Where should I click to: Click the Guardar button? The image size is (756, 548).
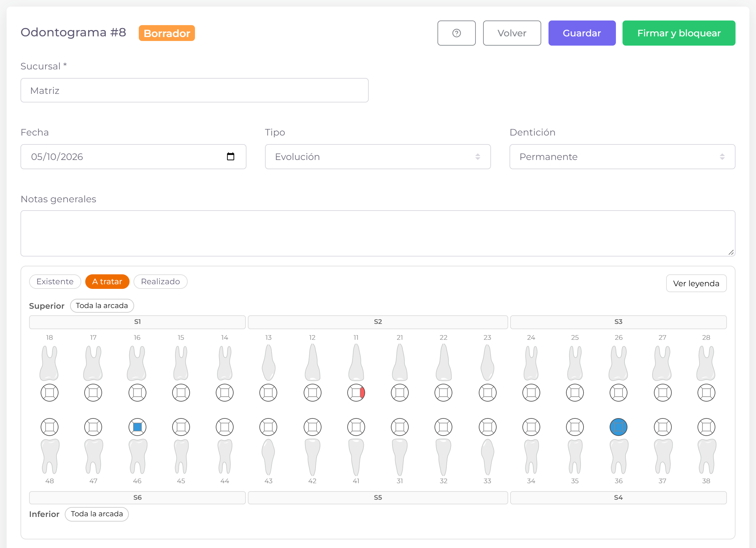(582, 33)
